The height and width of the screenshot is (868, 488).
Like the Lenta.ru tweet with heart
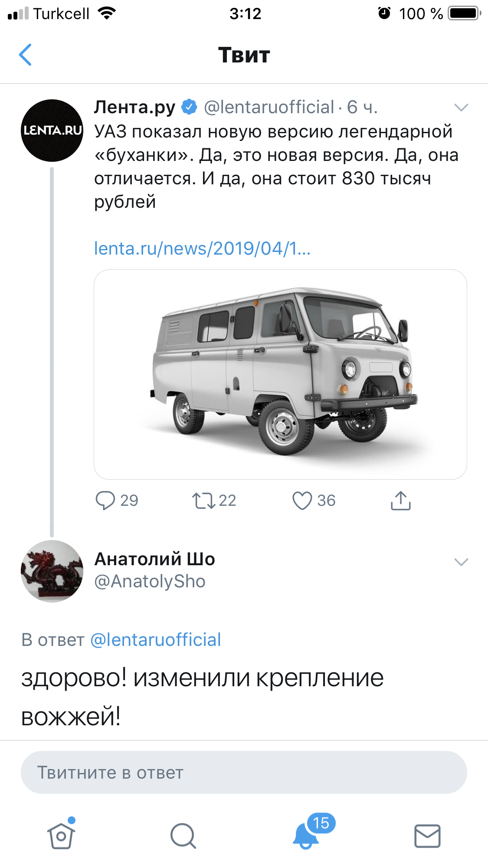tap(302, 501)
